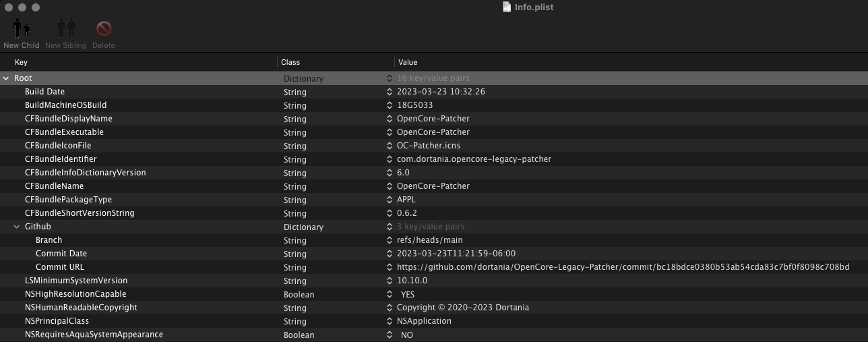Click the String class of CFBundleName row

pyautogui.click(x=294, y=187)
